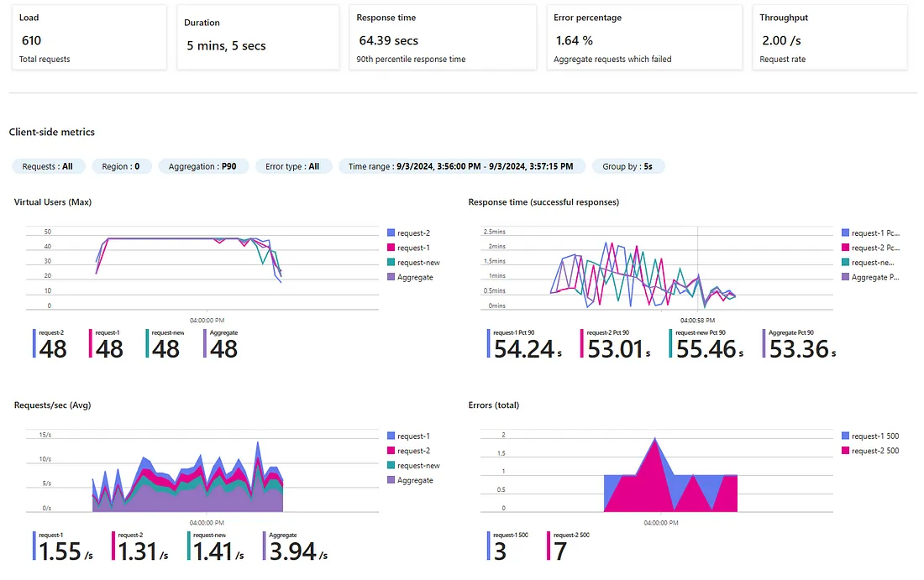This screenshot has height=580, width=924.
Task: Change the Aggregation : P90 filter
Action: tap(202, 166)
